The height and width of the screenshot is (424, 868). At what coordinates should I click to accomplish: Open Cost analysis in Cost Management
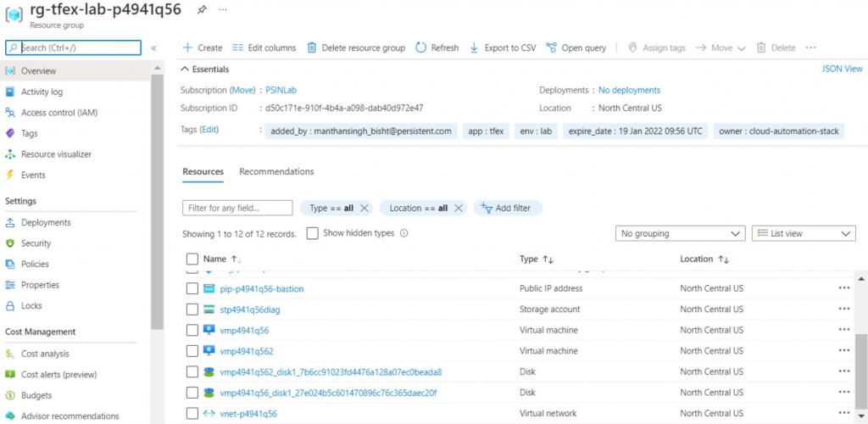click(x=45, y=354)
